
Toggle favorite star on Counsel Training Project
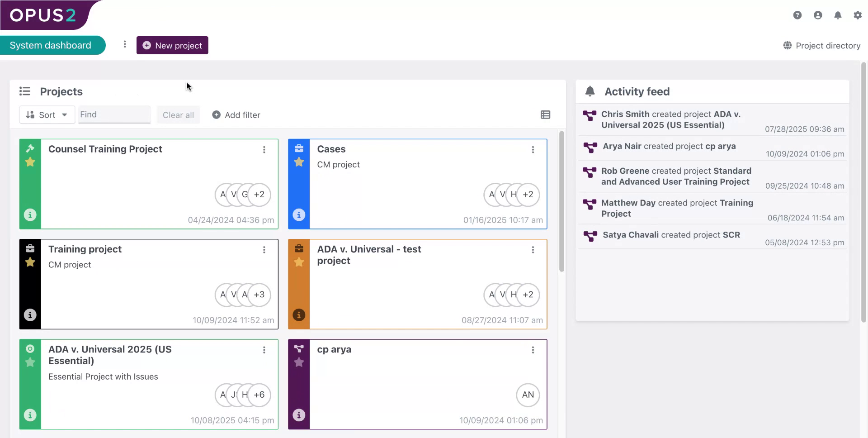pos(30,162)
